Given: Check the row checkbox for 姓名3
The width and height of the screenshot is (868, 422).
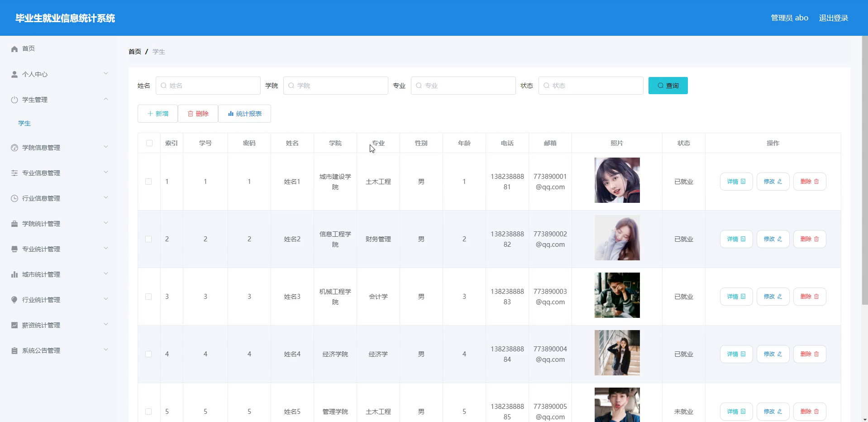Looking at the screenshot, I should [148, 297].
